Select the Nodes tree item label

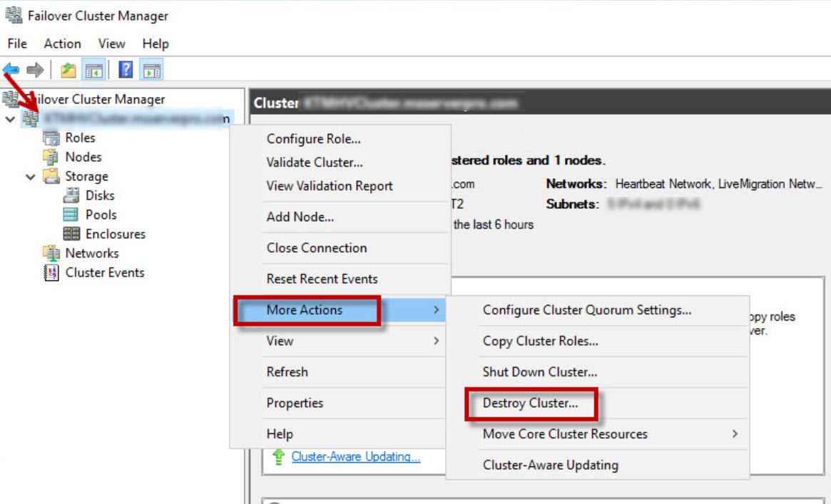83,158
